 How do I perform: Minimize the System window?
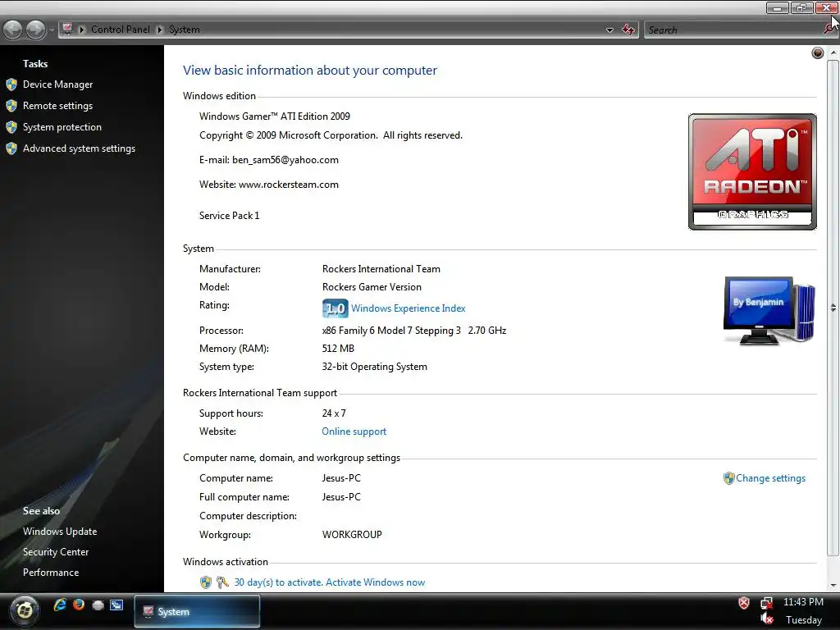[x=777, y=7]
